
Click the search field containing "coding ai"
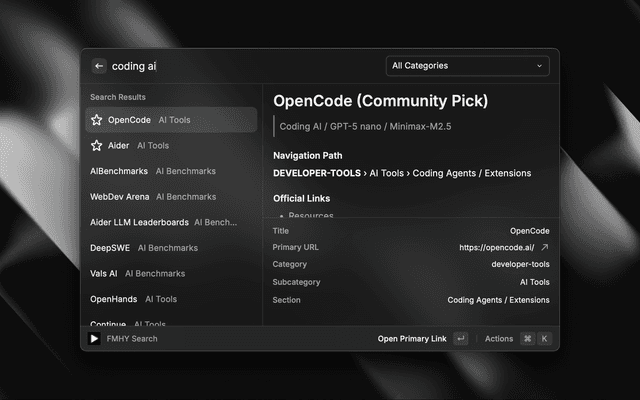pyautogui.click(x=245, y=66)
